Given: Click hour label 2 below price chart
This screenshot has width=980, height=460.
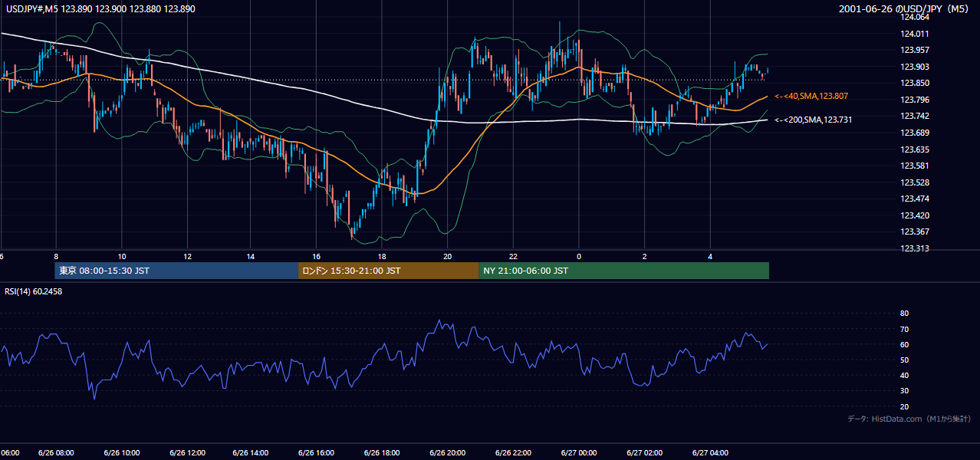Looking at the screenshot, I should [645, 256].
